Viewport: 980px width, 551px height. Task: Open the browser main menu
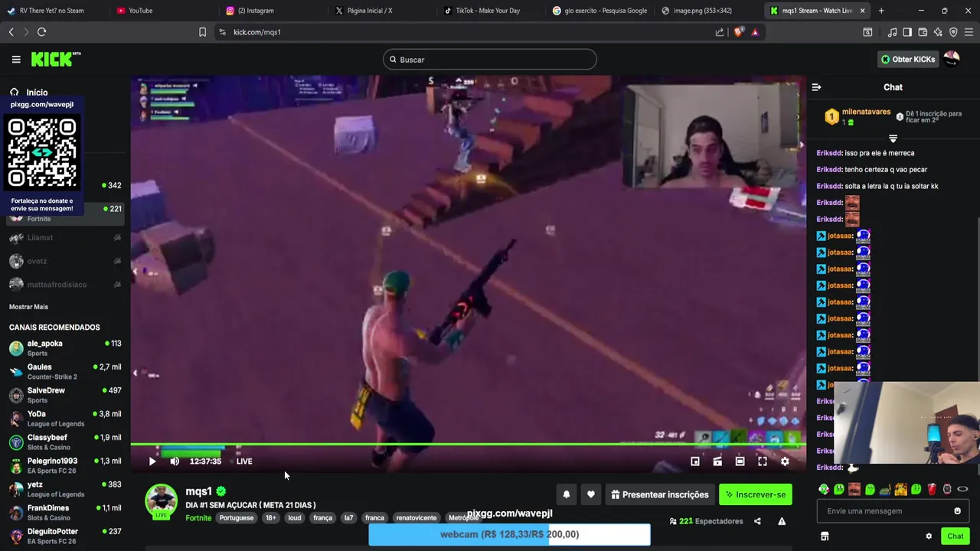tap(969, 32)
